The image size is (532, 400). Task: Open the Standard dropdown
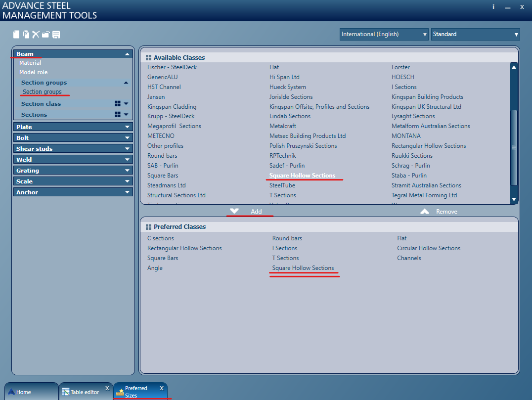(x=475, y=34)
